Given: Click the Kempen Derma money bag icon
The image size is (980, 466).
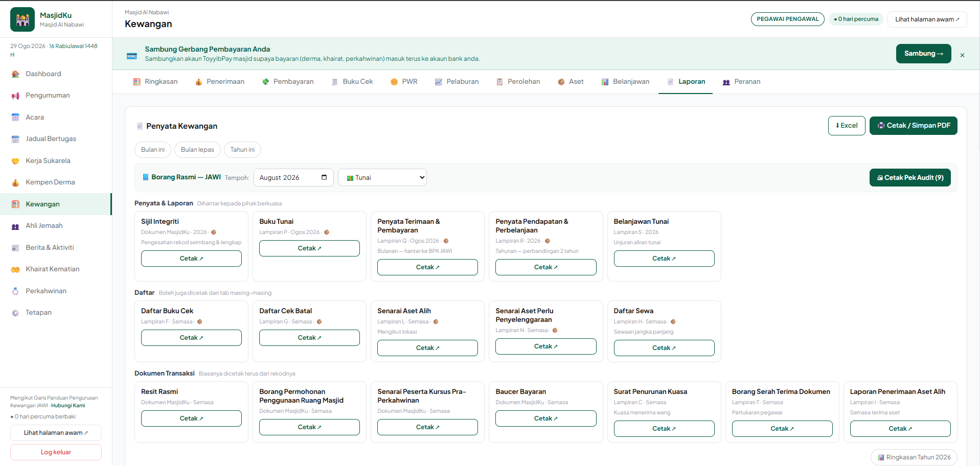Looking at the screenshot, I should coord(15,182).
